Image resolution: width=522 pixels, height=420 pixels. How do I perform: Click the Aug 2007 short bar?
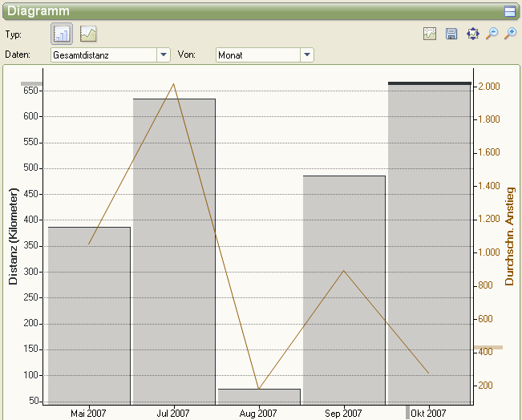259,395
